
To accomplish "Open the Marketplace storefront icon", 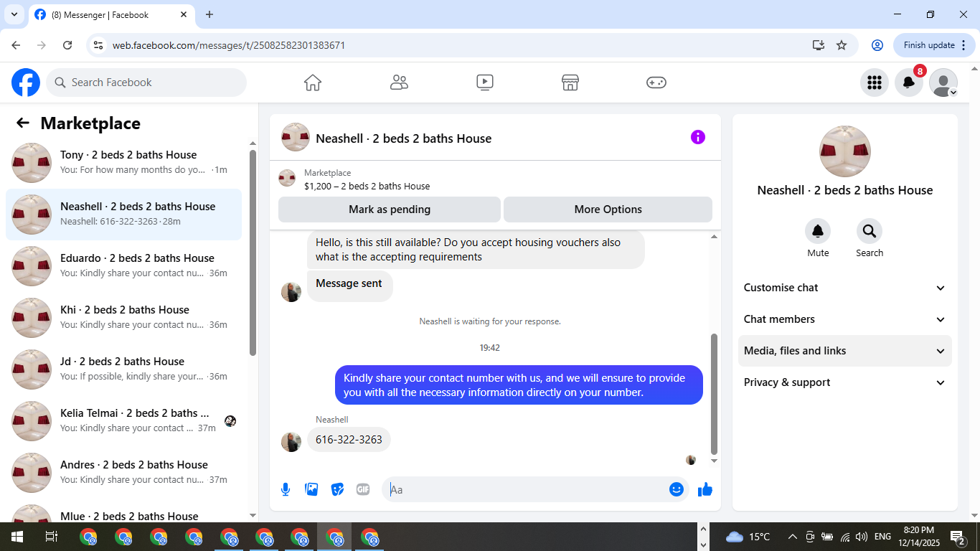I will coord(570,83).
